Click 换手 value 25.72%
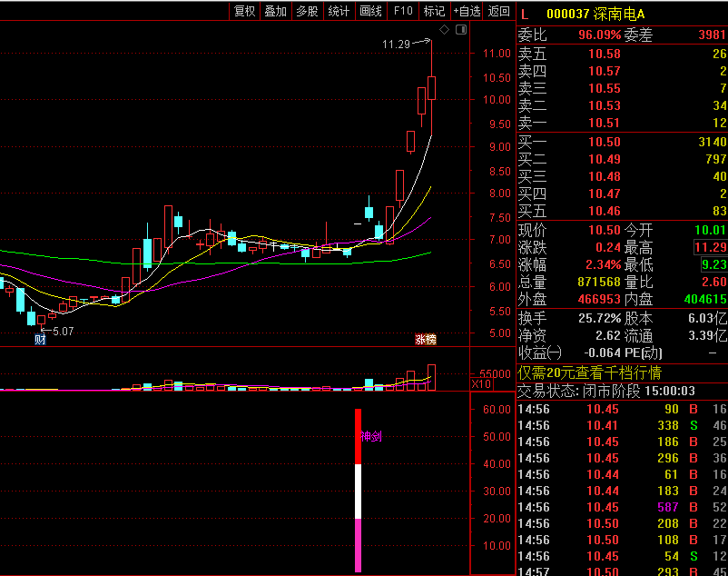Screen dimensions: 728x576 [599, 319]
